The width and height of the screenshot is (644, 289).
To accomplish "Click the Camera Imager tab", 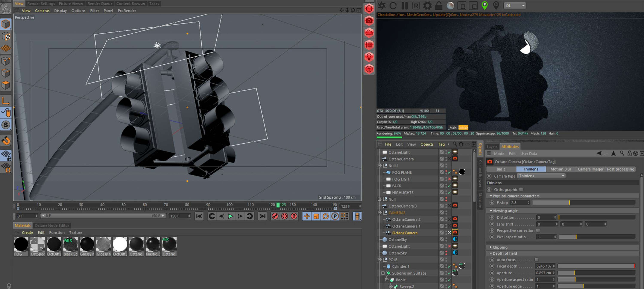I will pyautogui.click(x=590, y=169).
